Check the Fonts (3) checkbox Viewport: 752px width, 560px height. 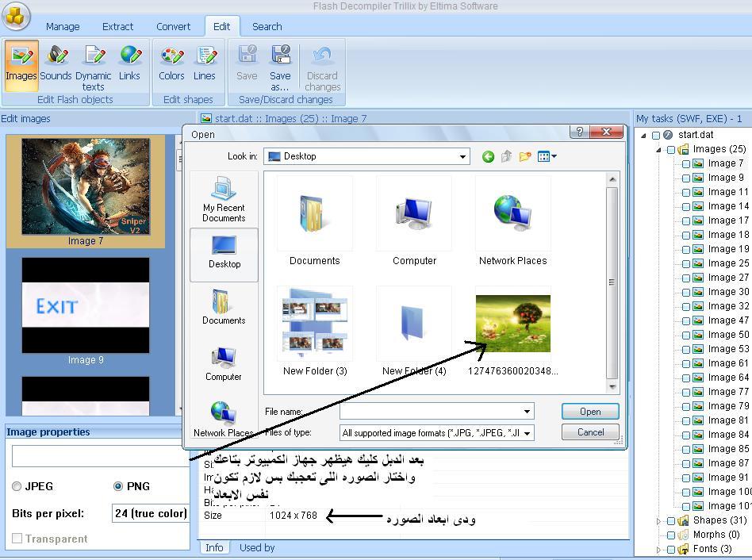[x=671, y=550]
